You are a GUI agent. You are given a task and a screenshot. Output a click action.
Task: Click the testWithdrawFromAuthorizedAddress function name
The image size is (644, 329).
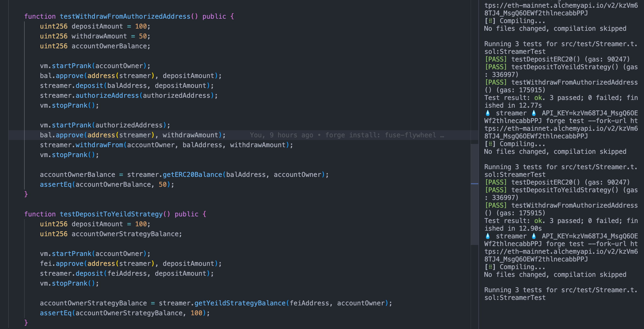[125, 16]
